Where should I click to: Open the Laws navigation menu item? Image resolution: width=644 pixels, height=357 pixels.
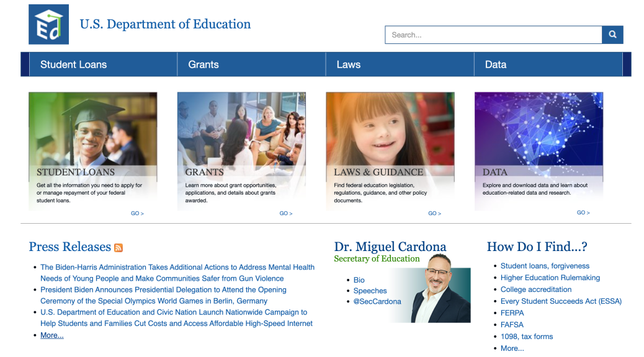pos(348,64)
